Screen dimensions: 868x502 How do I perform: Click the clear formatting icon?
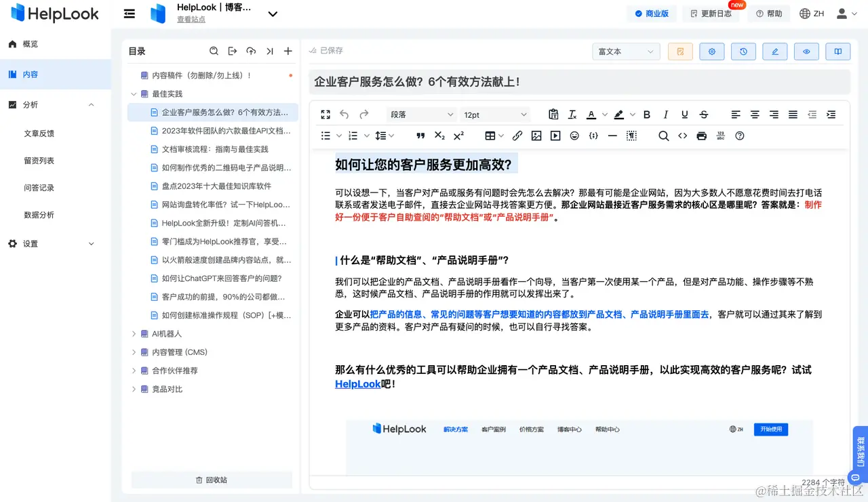(x=572, y=114)
